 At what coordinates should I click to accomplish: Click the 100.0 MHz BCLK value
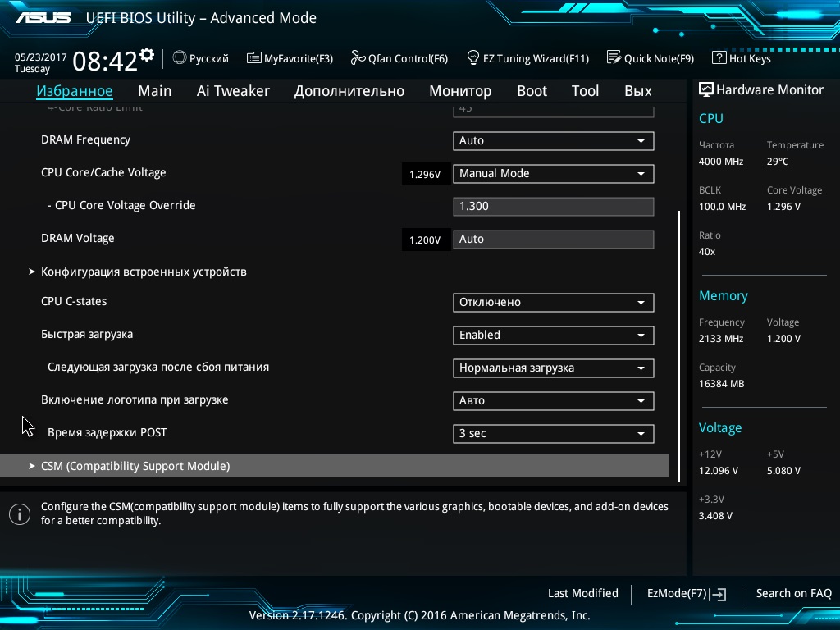(x=722, y=206)
